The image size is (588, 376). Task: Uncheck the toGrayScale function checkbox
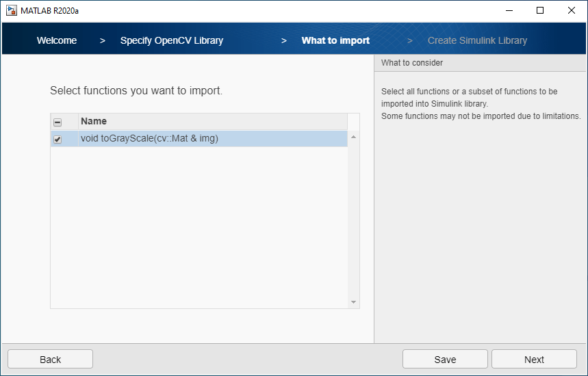tap(57, 139)
